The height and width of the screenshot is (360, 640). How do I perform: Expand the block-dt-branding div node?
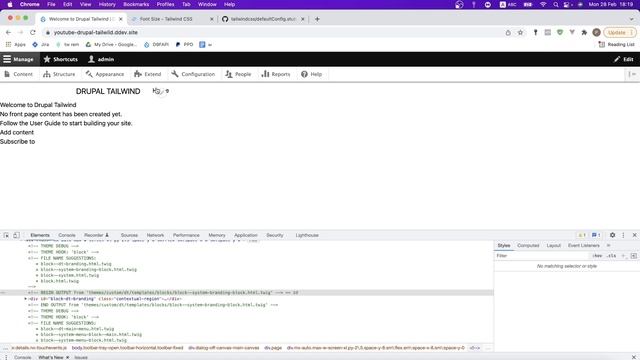pyautogui.click(x=26, y=299)
